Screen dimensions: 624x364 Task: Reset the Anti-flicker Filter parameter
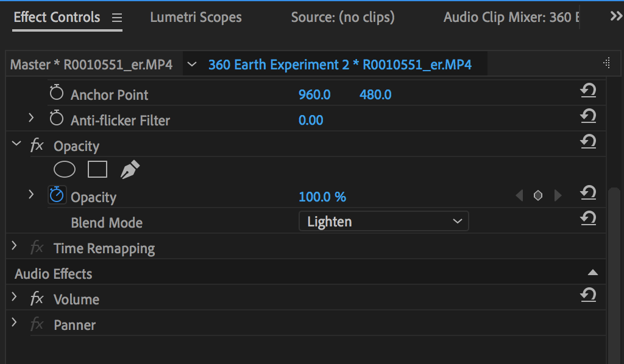pos(588,117)
